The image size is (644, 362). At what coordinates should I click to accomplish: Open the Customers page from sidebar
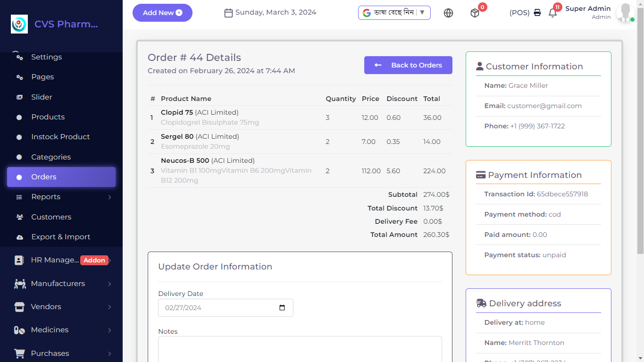(51, 217)
